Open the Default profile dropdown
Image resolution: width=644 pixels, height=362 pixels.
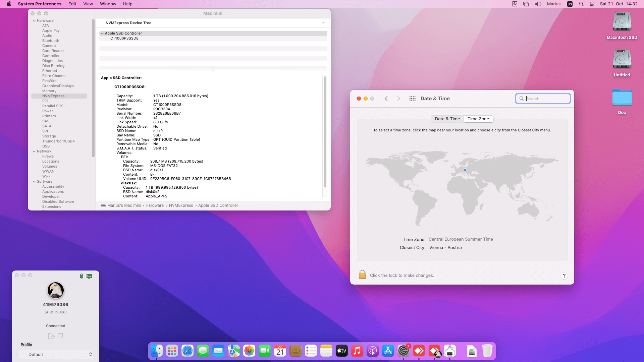click(x=56, y=354)
